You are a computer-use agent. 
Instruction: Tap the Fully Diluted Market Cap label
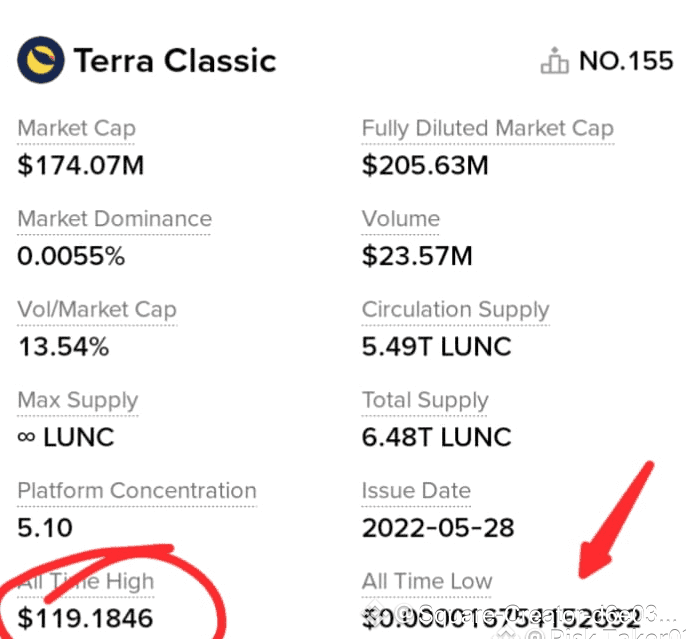[x=487, y=129]
